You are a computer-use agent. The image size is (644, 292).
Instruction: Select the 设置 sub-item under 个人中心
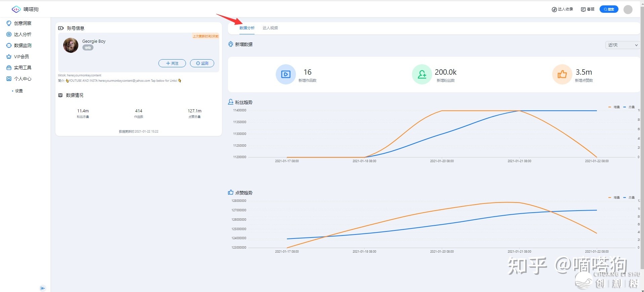click(x=19, y=91)
